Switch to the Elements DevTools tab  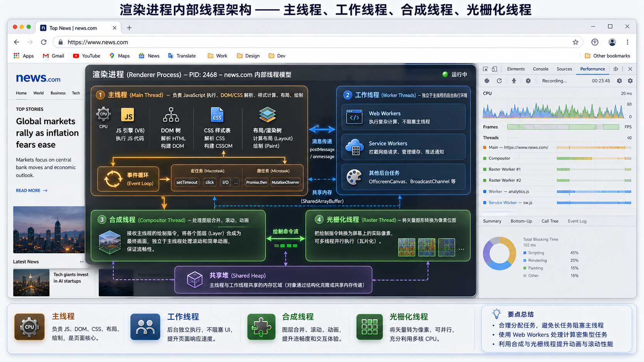click(x=516, y=69)
